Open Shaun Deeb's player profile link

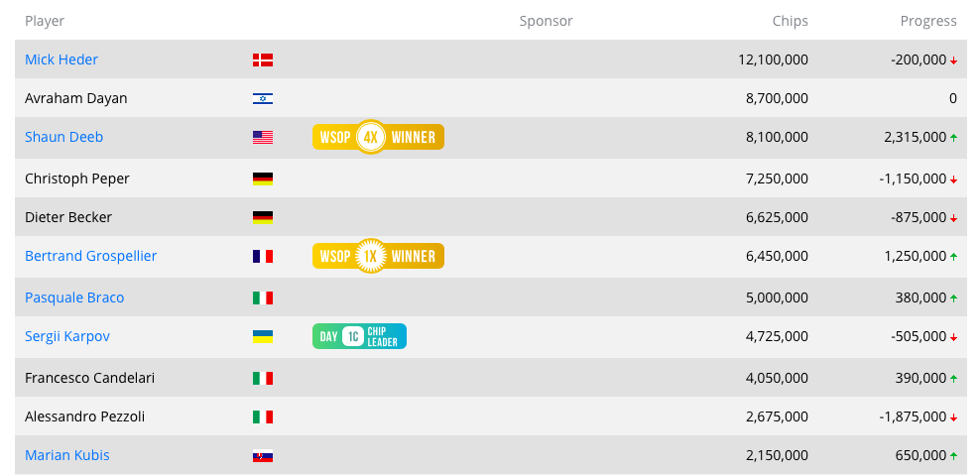click(x=63, y=137)
